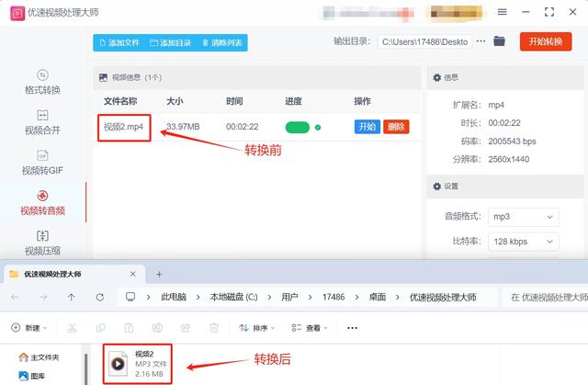Screen dimensions: 588x385
Task: Expand the 比特率 128 kbps dropdown
Action: pos(524,242)
